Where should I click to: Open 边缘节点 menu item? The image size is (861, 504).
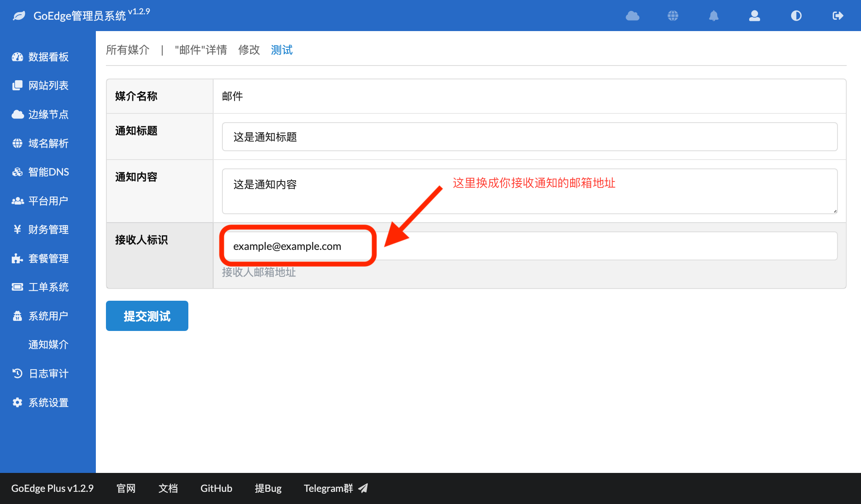(48, 114)
